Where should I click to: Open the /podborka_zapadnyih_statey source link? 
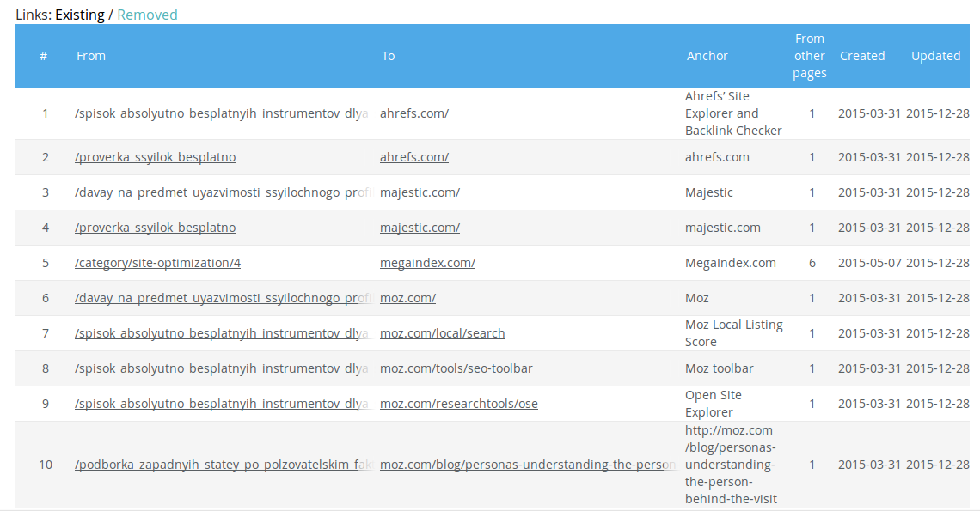point(223,465)
